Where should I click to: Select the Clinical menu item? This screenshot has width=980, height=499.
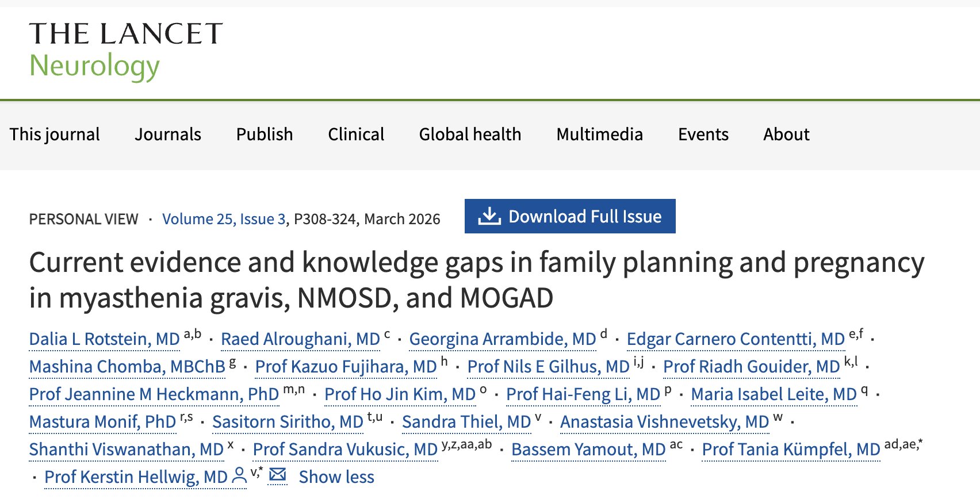pyautogui.click(x=356, y=135)
